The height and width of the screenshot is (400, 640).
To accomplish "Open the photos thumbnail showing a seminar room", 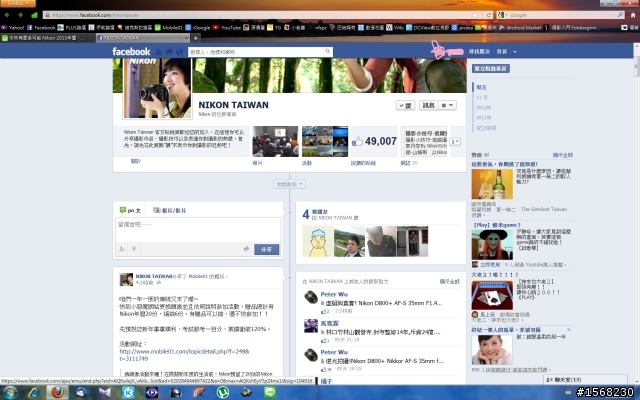I will click(x=275, y=141).
